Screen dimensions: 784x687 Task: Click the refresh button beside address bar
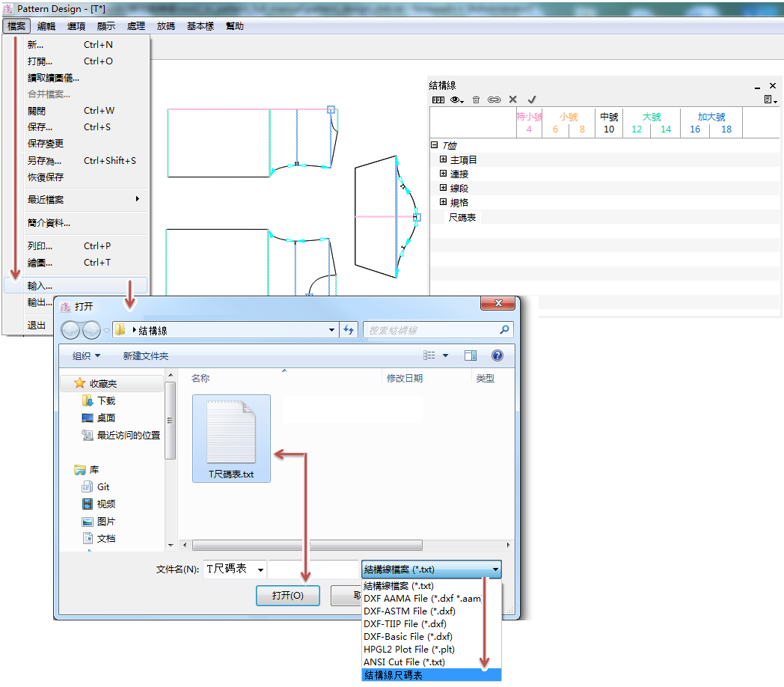tap(349, 330)
